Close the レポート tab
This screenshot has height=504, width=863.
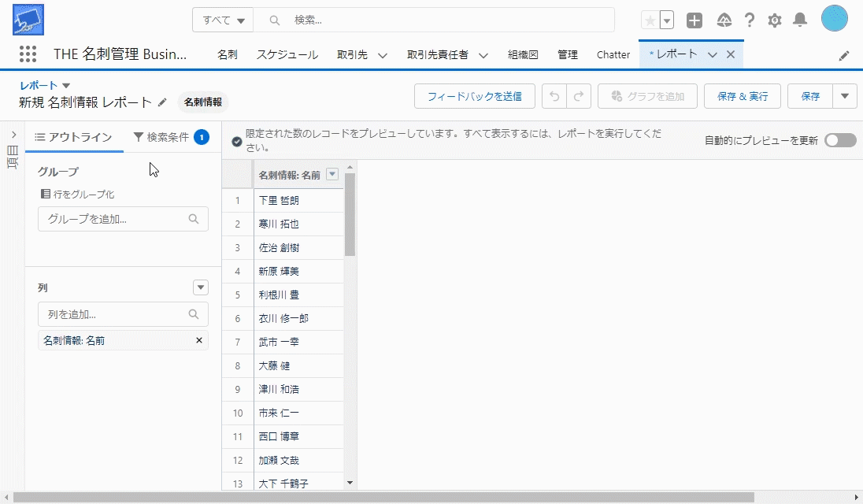(731, 54)
